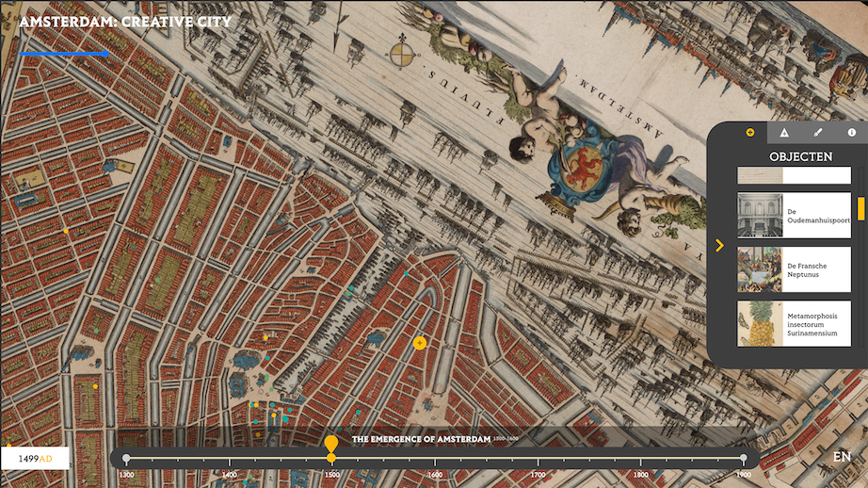Click the compass rose on the map
Viewport: 868px width, 488px height.
coord(406,53)
